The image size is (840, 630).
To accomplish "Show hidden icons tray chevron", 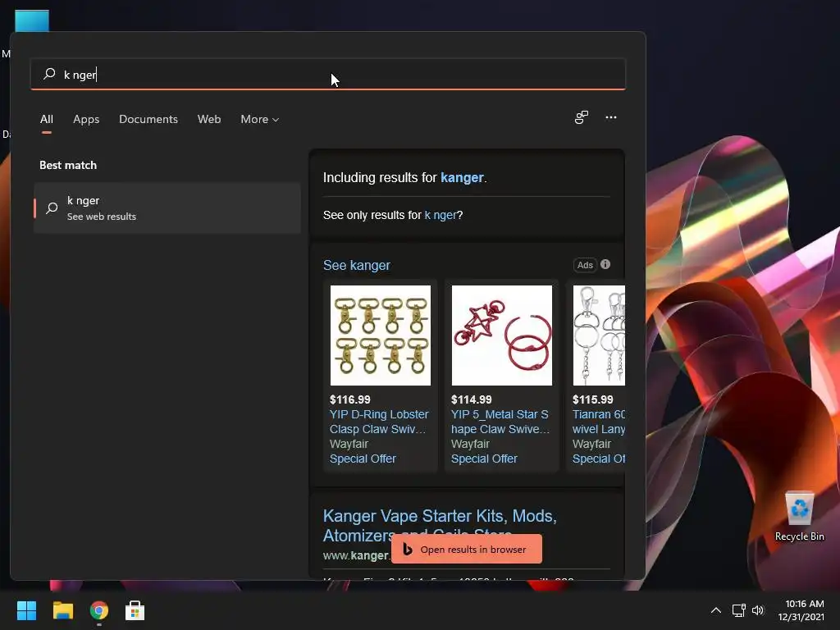I will click(715, 610).
